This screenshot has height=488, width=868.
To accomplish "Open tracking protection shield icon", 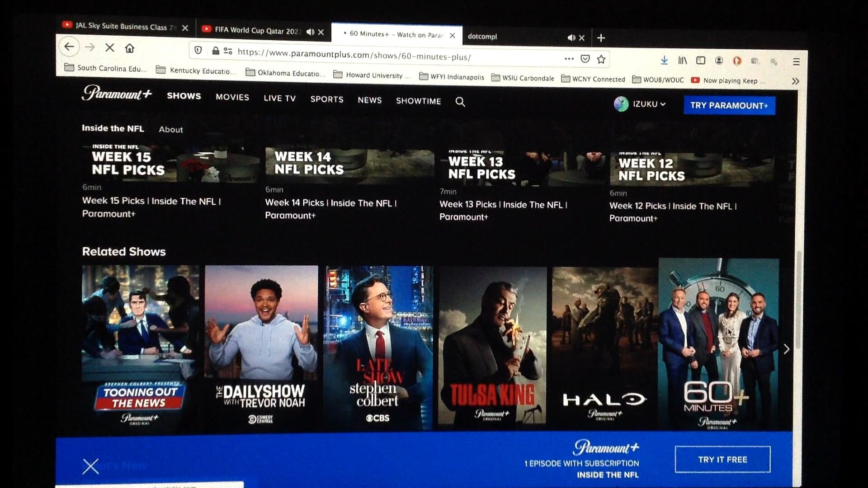I will tap(198, 50).
